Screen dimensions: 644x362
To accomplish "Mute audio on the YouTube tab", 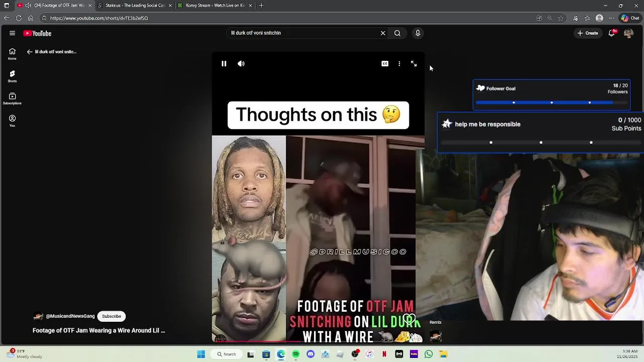I will 28,6.
